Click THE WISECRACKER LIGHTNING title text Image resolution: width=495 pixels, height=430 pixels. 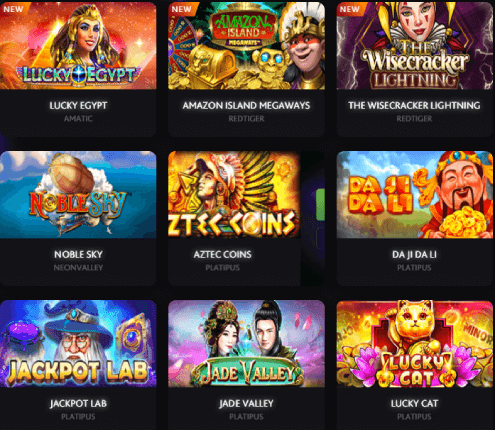tap(414, 106)
